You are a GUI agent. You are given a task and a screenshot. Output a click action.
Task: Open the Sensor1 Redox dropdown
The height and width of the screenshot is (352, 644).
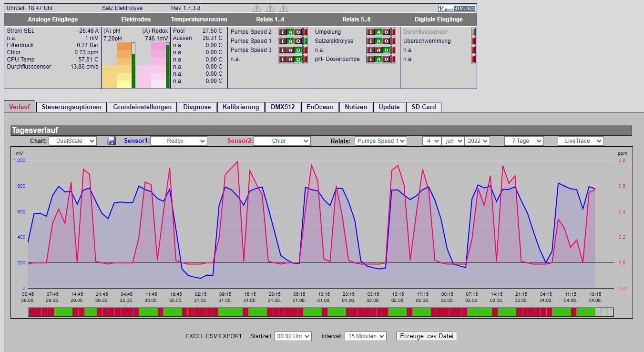179,141
